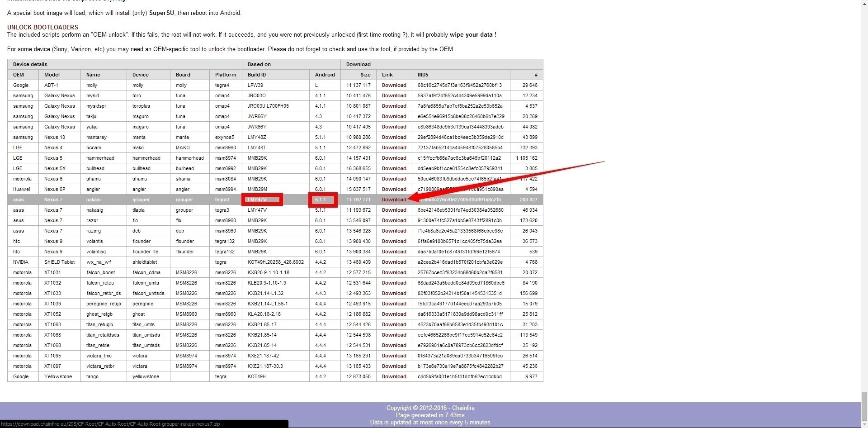Download the SHIELD Tablet wx_na_wf file
This screenshot has height=428, width=868.
(x=394, y=262)
